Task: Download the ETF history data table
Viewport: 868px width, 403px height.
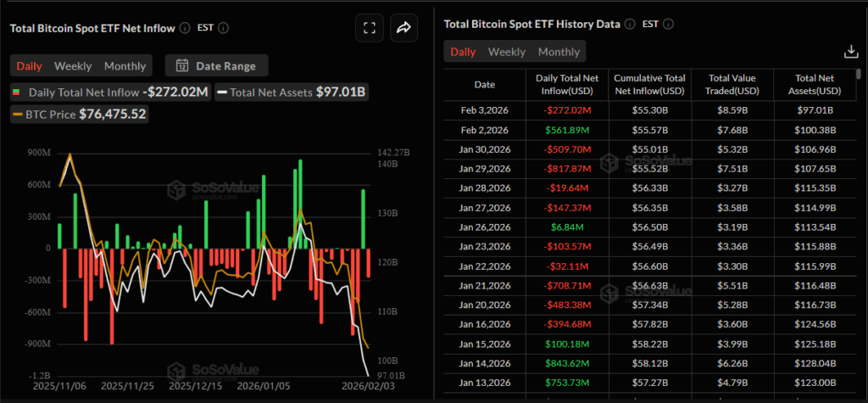Action: coord(851,52)
